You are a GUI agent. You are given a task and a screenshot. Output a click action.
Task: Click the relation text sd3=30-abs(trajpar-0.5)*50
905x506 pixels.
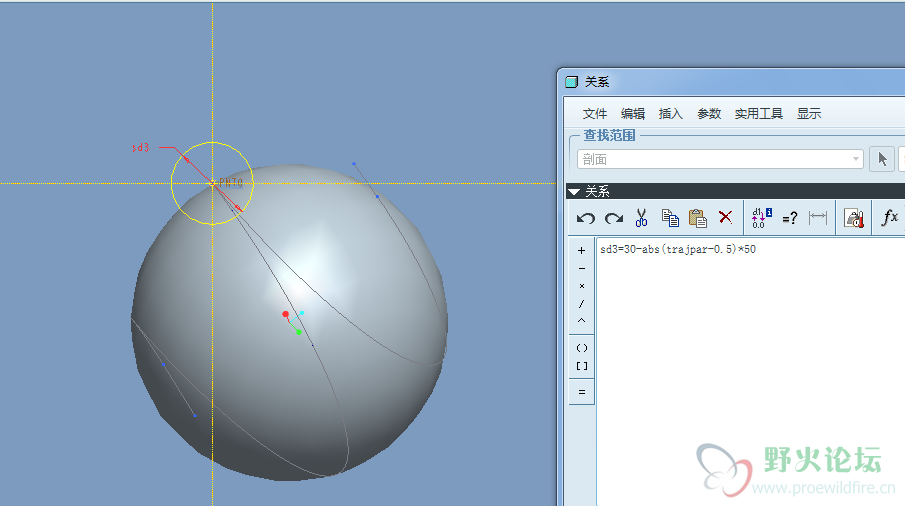[x=678, y=249]
